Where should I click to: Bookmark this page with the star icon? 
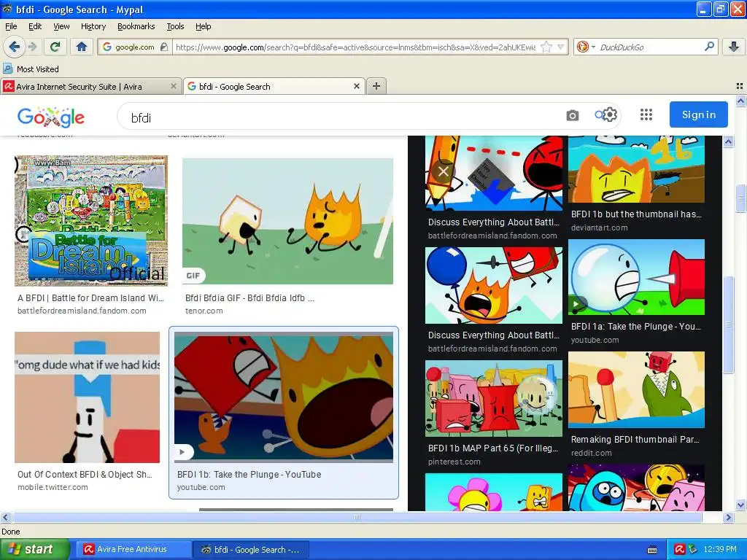(x=546, y=47)
